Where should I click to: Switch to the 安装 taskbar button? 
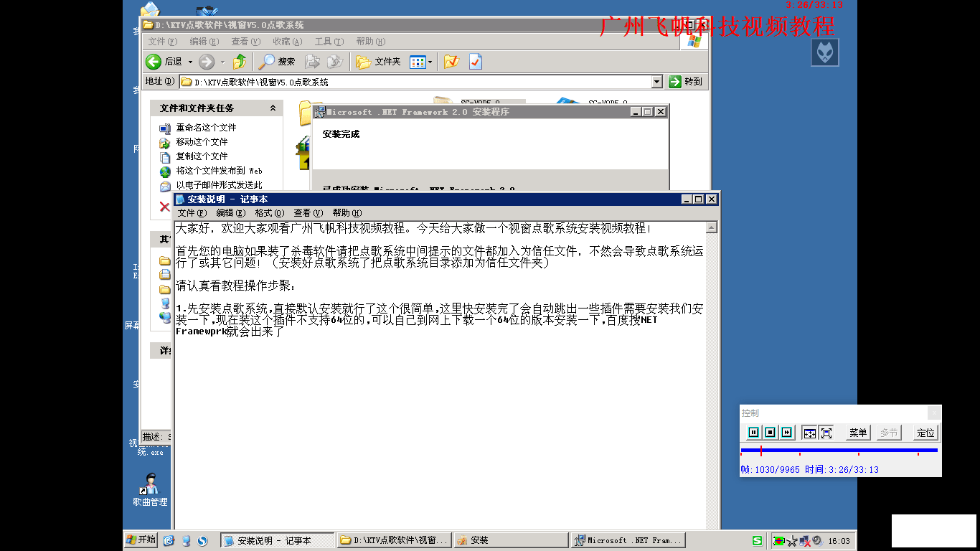[x=511, y=540]
